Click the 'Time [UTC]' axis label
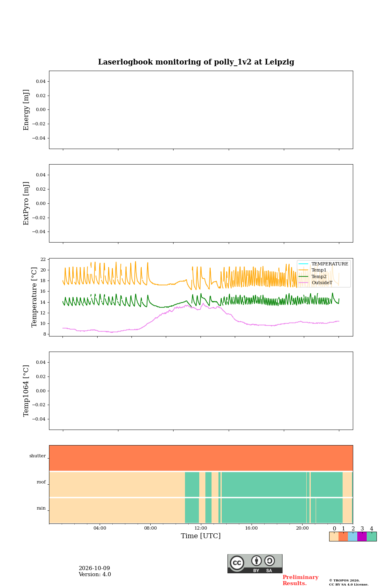 coord(201,536)
